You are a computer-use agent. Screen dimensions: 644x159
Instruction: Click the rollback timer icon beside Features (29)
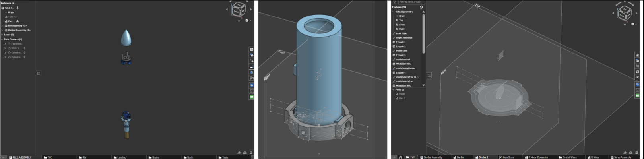tap(421, 7)
